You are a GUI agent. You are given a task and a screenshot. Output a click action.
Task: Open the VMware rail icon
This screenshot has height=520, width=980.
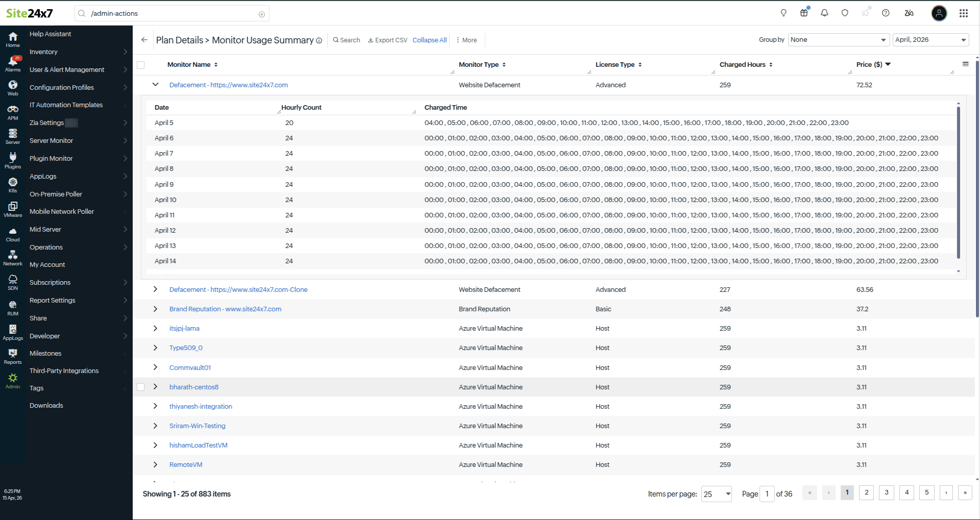pos(13,209)
